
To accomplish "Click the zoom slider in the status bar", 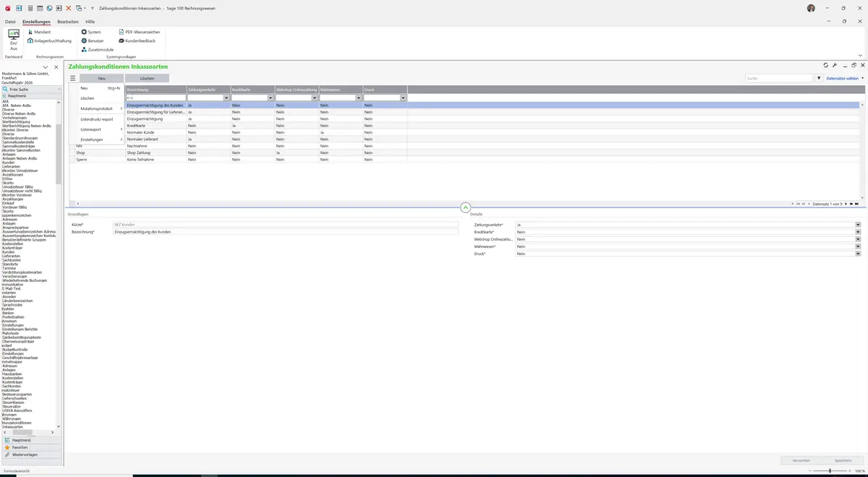I will coord(830,470).
